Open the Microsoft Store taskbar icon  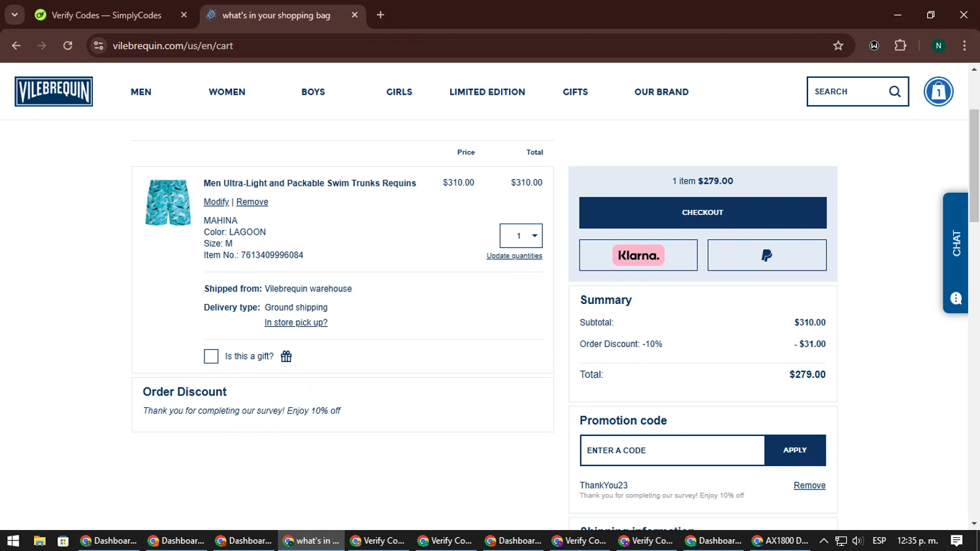pos(63,541)
